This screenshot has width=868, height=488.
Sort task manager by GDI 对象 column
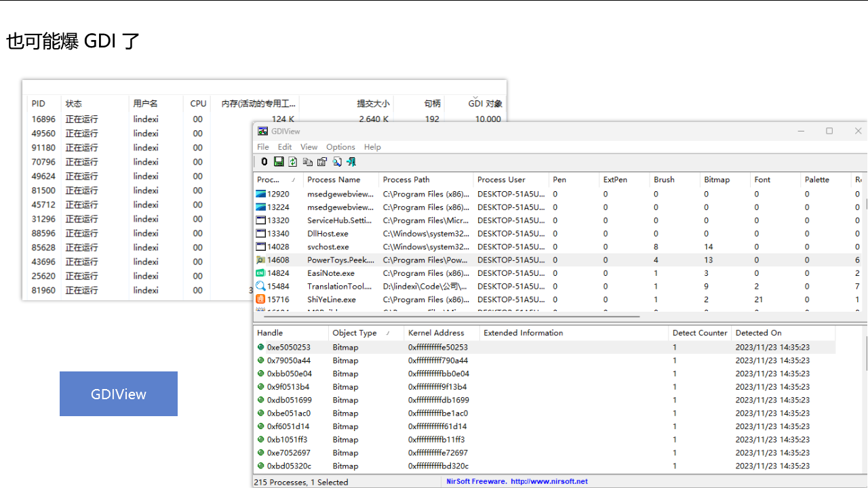coord(485,104)
